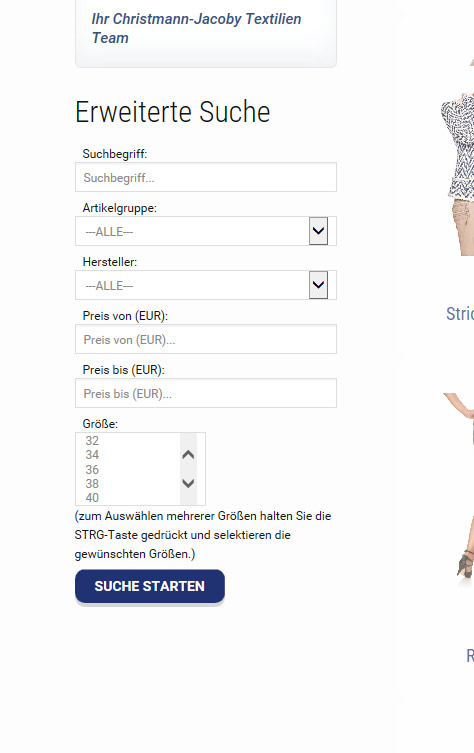The height and width of the screenshot is (753, 474).
Task: Click the Artikelgruppe ALLE combo box
Action: (206, 231)
